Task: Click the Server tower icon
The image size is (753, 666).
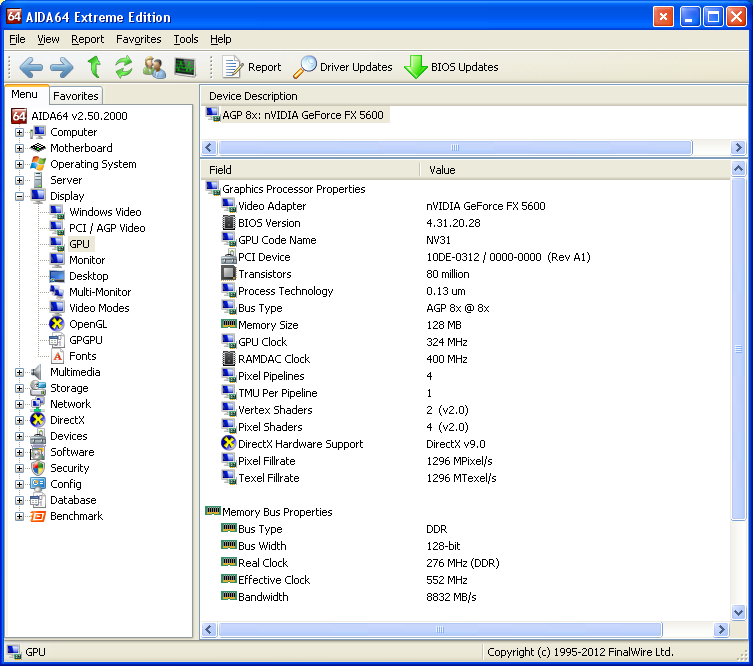Action: 38,180
